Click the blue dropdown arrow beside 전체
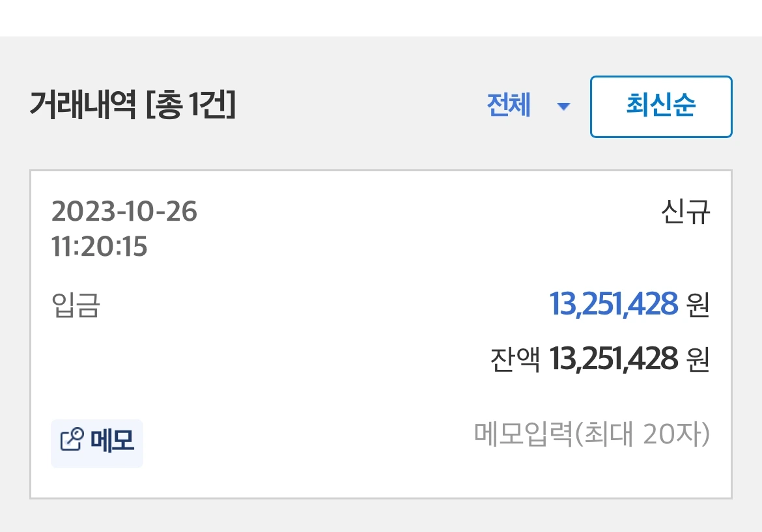This screenshot has height=532, width=762. (x=563, y=107)
